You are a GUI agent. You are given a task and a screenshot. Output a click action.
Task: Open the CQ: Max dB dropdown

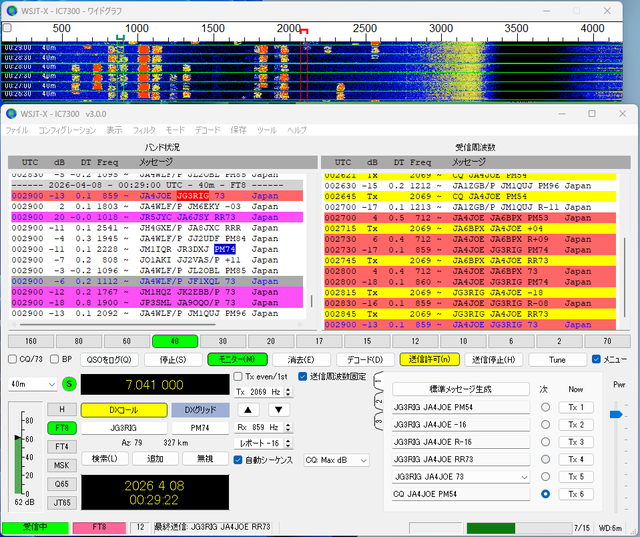(x=336, y=460)
